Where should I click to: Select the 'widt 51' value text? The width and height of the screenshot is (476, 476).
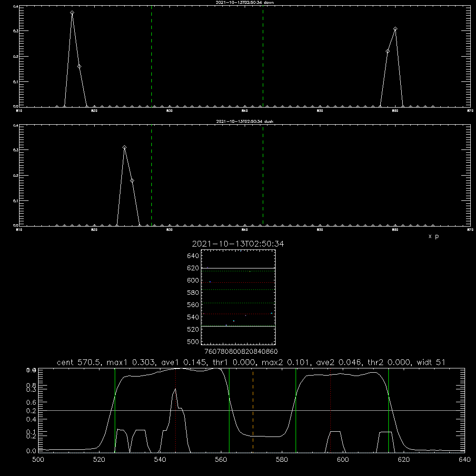pyautogui.click(x=431, y=362)
